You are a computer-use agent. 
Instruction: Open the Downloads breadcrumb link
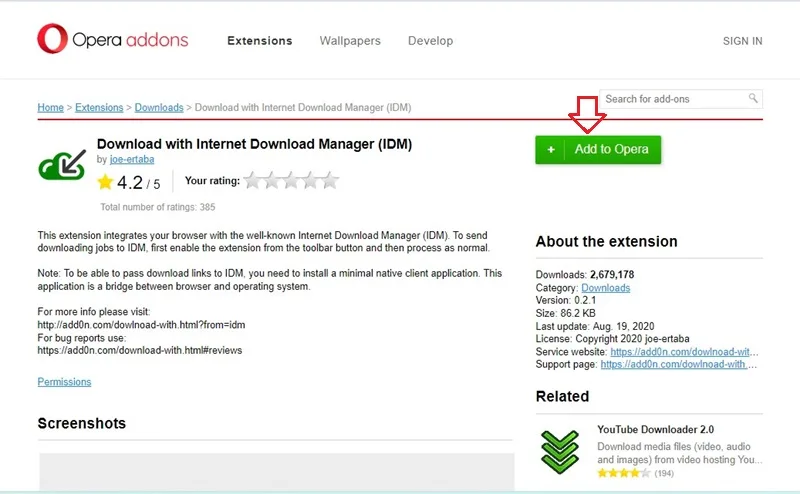click(x=159, y=108)
